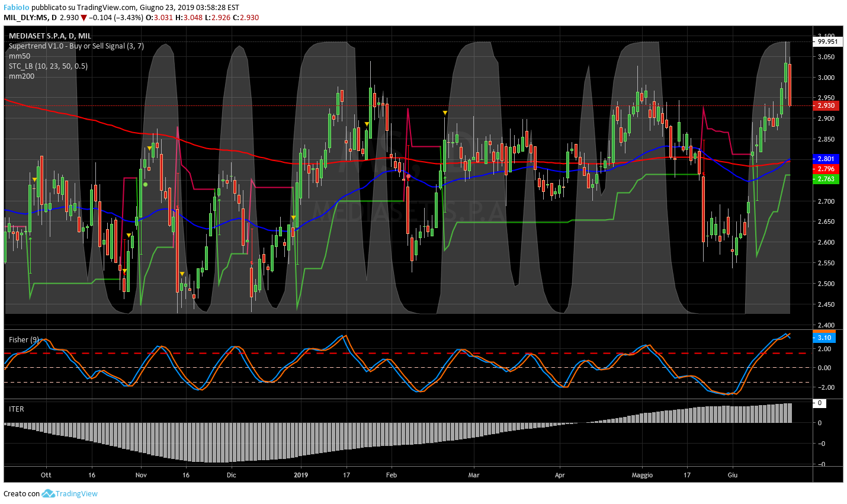
Task: Click the C:2.930 close value in header
Action: pyautogui.click(x=245, y=17)
